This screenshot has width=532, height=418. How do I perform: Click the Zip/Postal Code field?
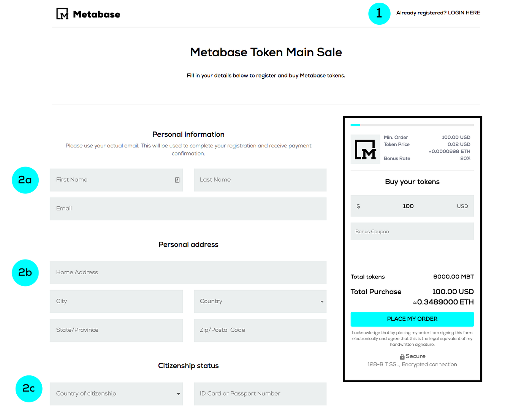click(260, 330)
